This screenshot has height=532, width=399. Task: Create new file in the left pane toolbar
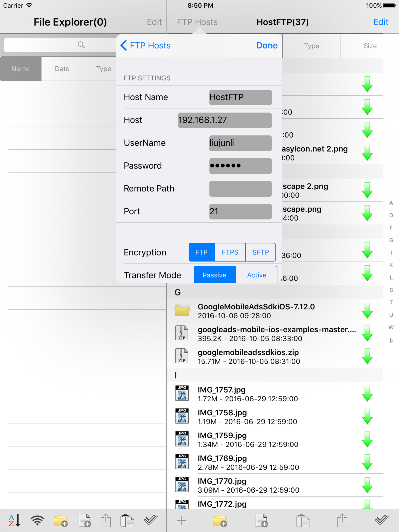(84, 521)
